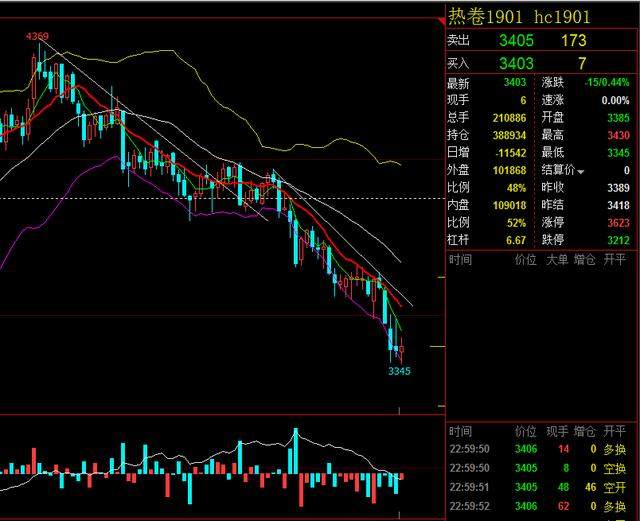Click the buy volume 7
This screenshot has width=640, height=521.
[x=582, y=63]
